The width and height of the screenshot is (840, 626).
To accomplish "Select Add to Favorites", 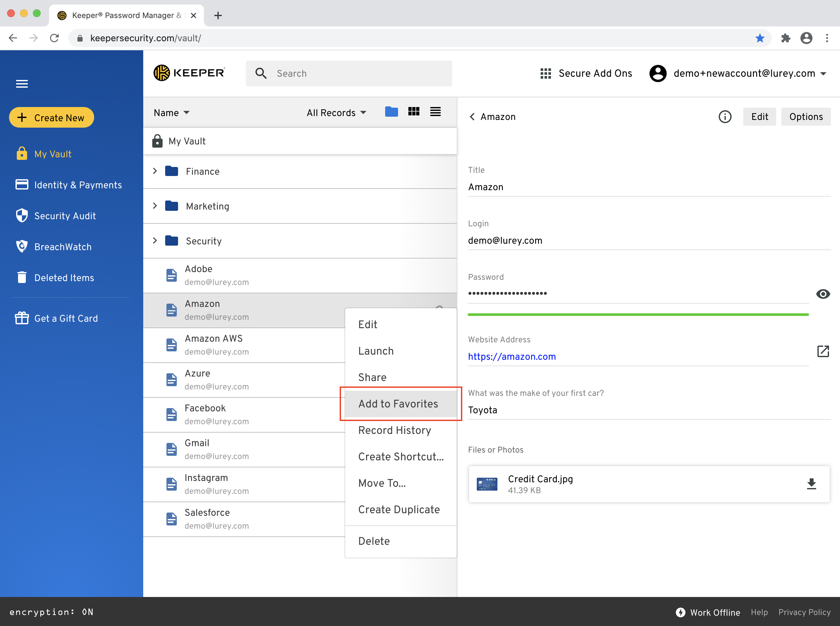I will pos(401,404).
